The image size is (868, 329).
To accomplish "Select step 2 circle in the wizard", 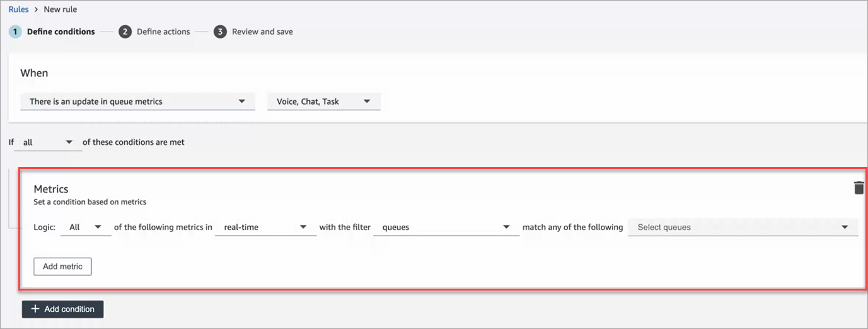I will click(125, 32).
